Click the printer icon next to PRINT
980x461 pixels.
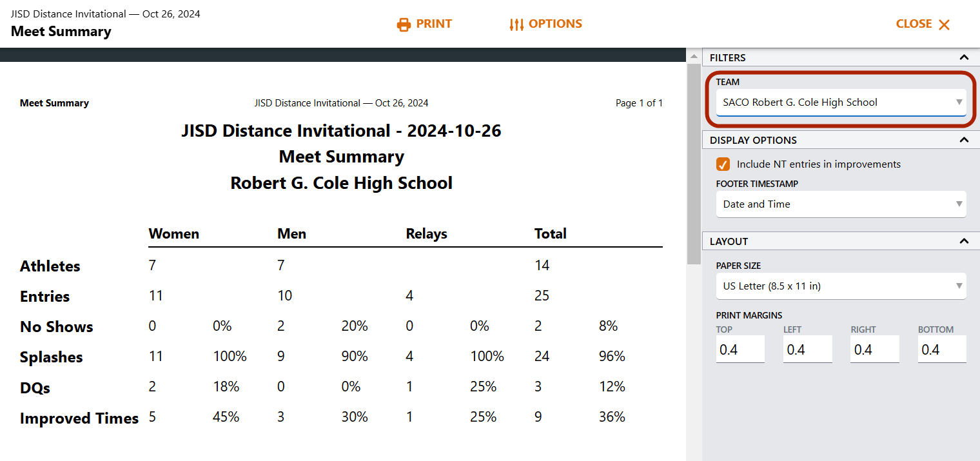click(x=404, y=25)
